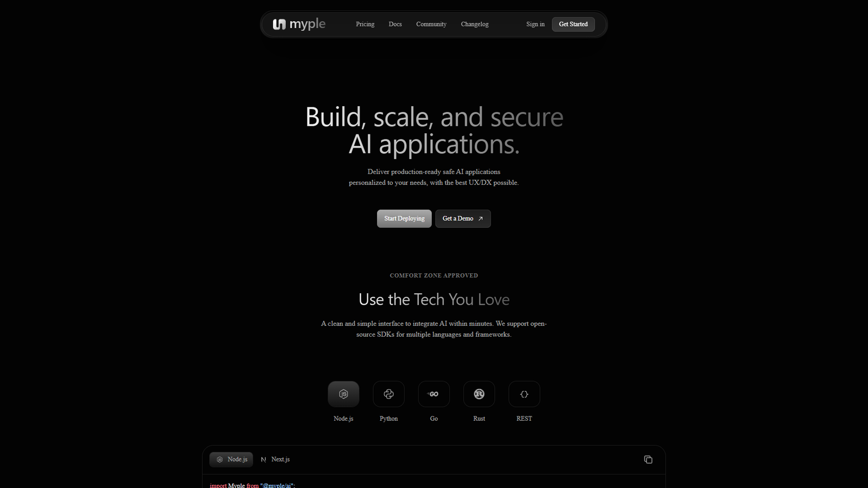Screen dimensions: 868x488
Task: Copy code with the clipboard icon
Action: pyautogui.click(x=648, y=459)
